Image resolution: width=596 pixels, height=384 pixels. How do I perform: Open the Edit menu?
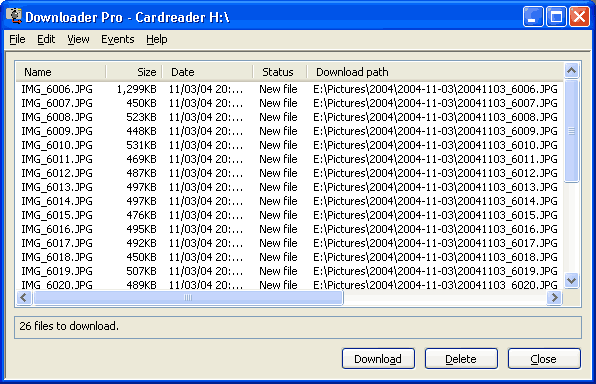click(46, 39)
